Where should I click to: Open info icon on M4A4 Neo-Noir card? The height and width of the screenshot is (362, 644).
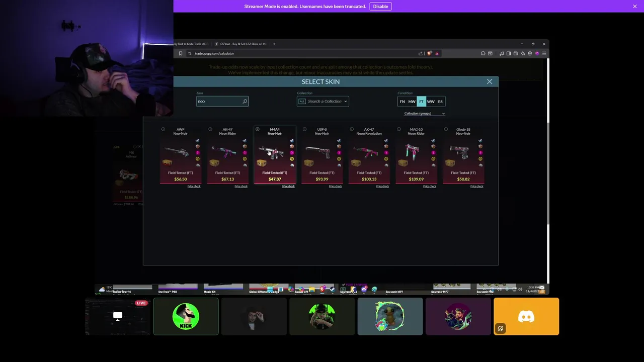[257, 129]
